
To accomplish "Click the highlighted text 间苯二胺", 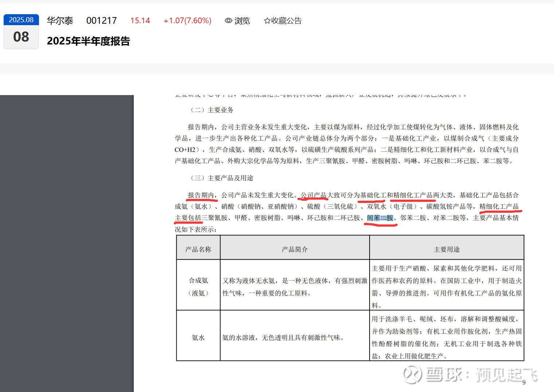I will click(x=380, y=218).
